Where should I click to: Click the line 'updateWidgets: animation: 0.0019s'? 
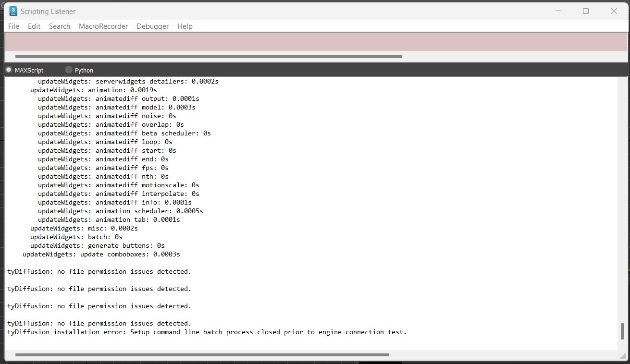click(x=94, y=90)
